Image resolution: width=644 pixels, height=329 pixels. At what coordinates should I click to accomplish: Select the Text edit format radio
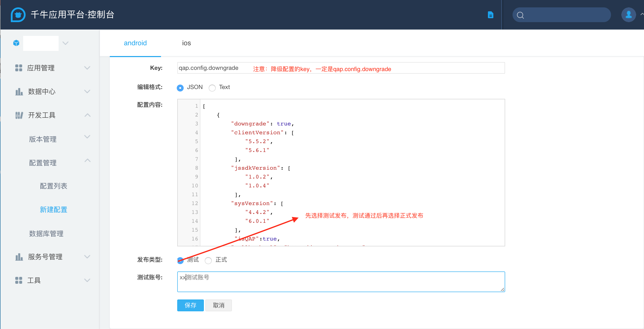[x=212, y=88]
